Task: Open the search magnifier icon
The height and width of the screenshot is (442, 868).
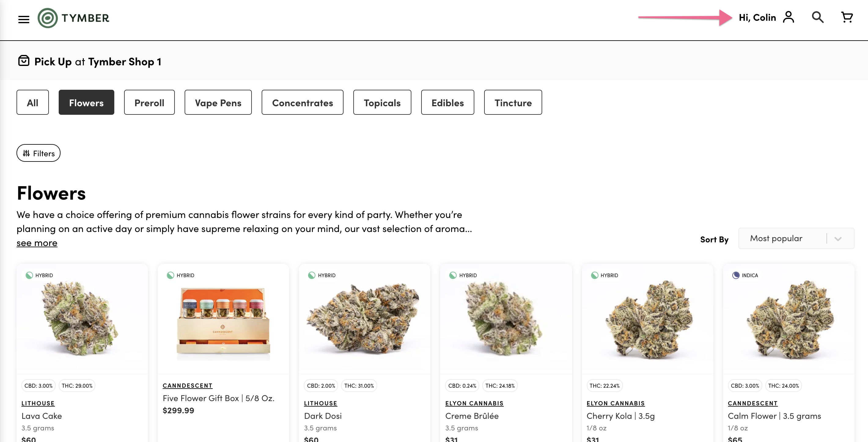Action: click(818, 17)
